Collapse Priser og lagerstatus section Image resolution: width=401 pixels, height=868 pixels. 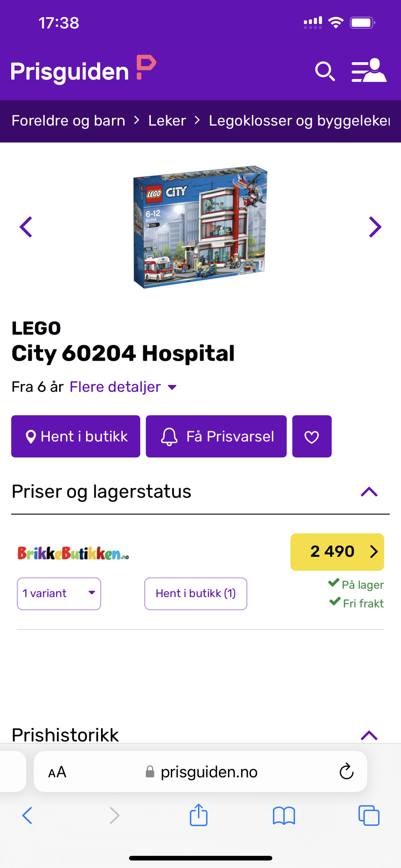coord(369,492)
